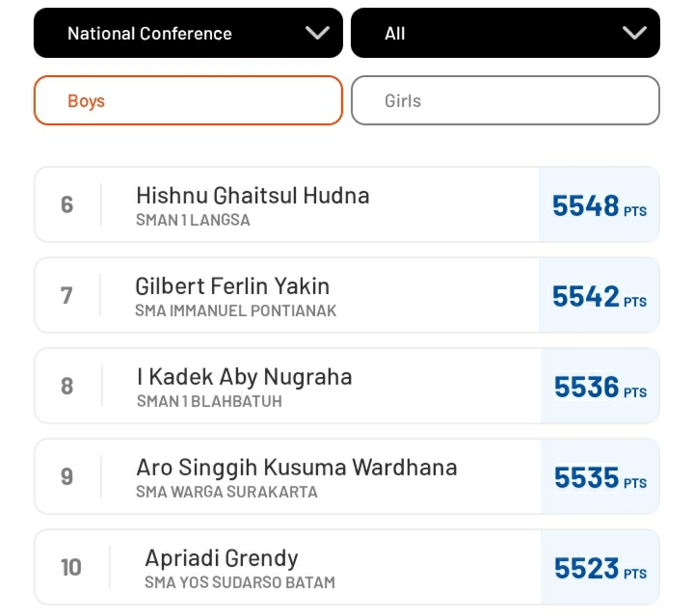This screenshot has height=616, width=694.
Task: Select Aro Singgih Kusuma Wardhana
Action: [x=347, y=476]
